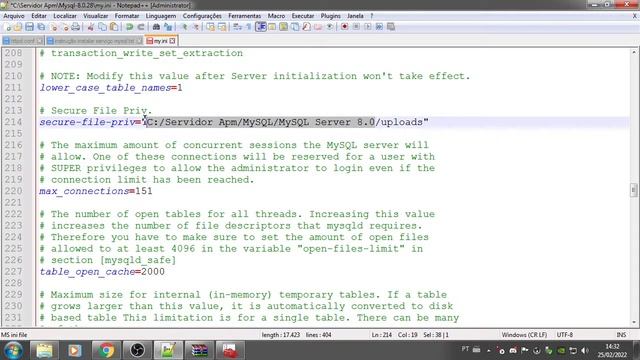Open the Visualizar menu

pos(96,16)
